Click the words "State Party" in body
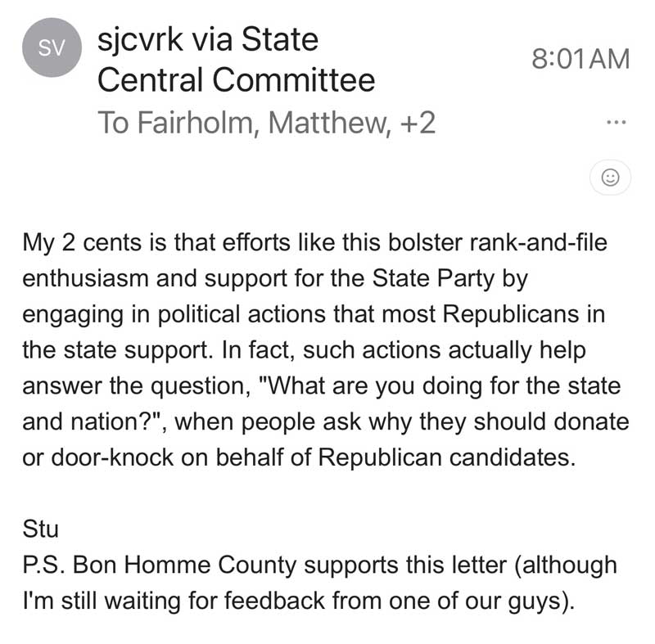The width and height of the screenshot is (655, 644). point(433,278)
